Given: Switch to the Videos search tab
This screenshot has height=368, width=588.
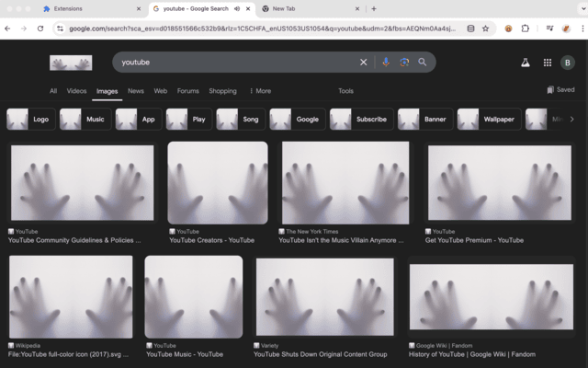Looking at the screenshot, I should [x=76, y=91].
